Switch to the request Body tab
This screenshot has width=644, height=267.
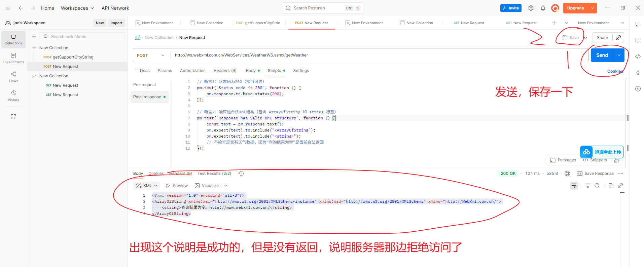253,71
